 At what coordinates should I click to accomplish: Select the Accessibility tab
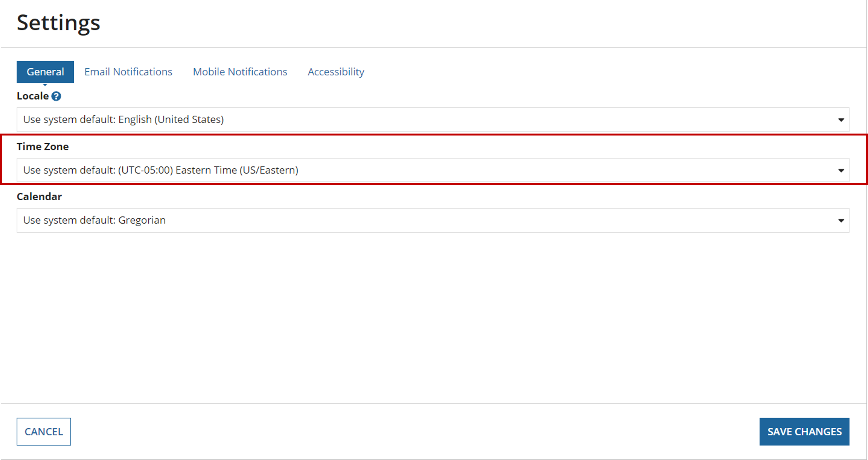click(336, 72)
